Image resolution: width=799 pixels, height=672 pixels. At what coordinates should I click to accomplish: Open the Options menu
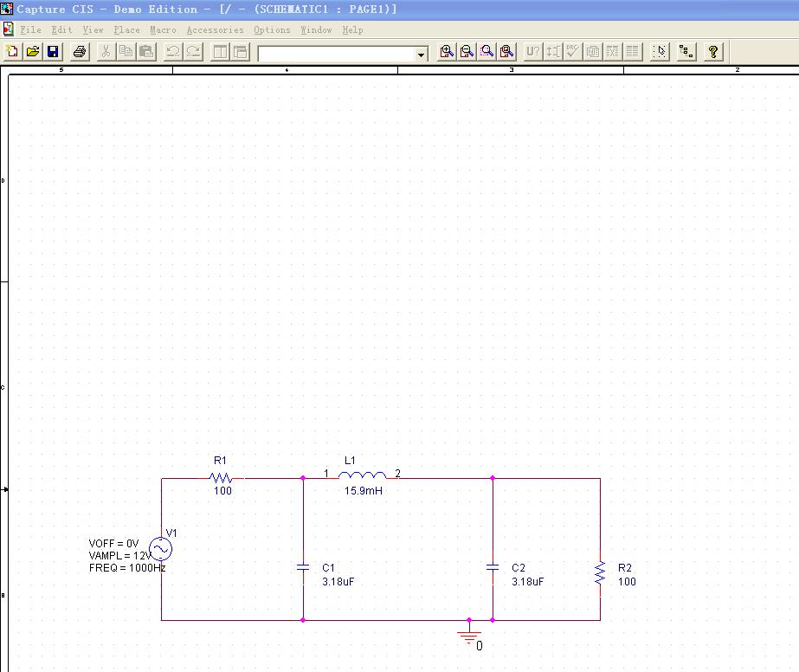pos(272,29)
